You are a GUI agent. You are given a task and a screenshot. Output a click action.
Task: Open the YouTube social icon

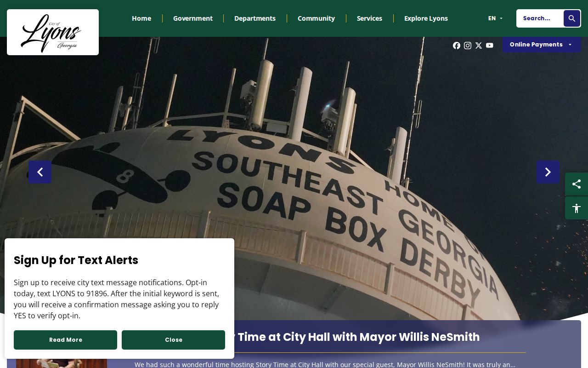[490, 45]
